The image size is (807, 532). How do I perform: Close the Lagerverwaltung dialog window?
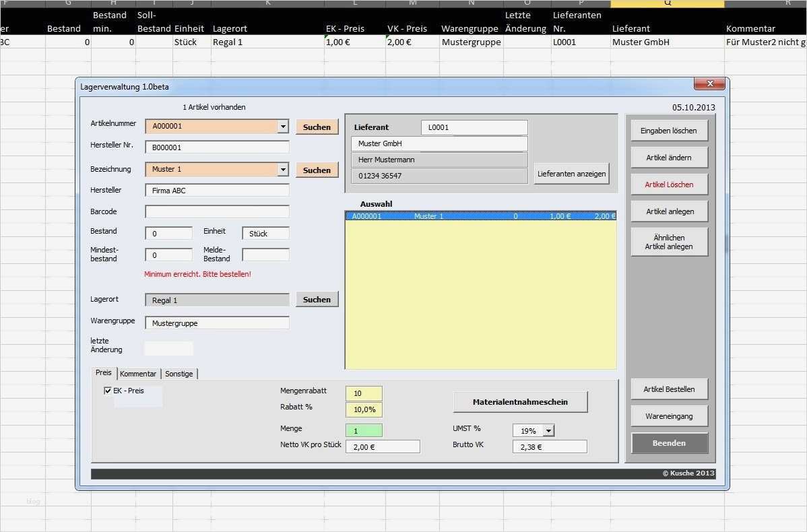coord(709,84)
